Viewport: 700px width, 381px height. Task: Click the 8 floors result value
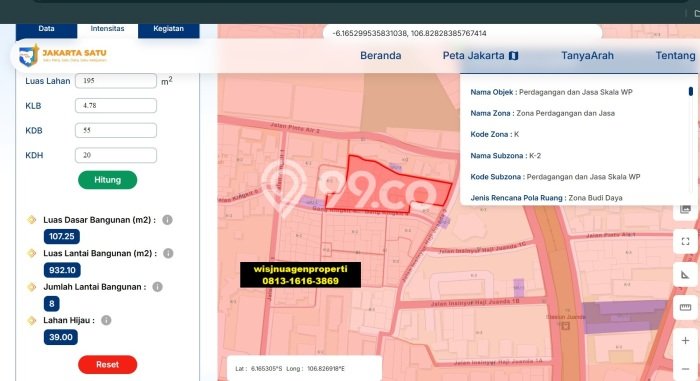pyautogui.click(x=52, y=304)
